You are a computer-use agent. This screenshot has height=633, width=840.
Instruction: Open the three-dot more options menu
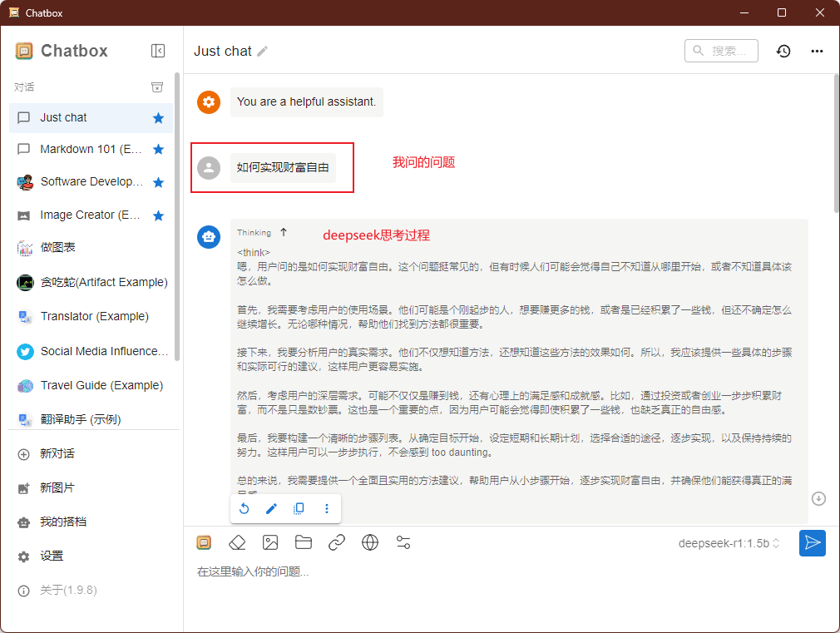817,51
